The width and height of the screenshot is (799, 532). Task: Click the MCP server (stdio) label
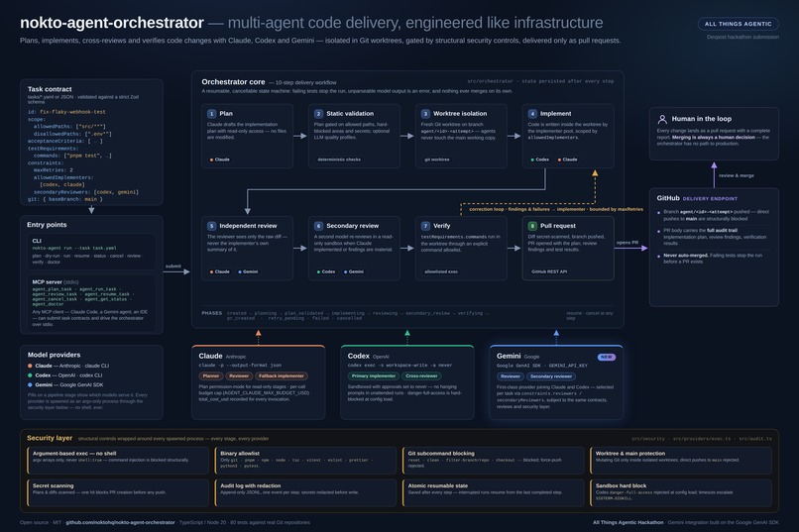click(56, 282)
